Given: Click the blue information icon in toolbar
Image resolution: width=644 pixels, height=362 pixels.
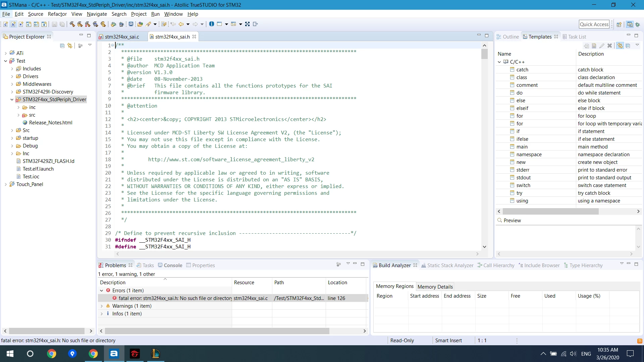Looking at the screenshot, I should 212,24.
